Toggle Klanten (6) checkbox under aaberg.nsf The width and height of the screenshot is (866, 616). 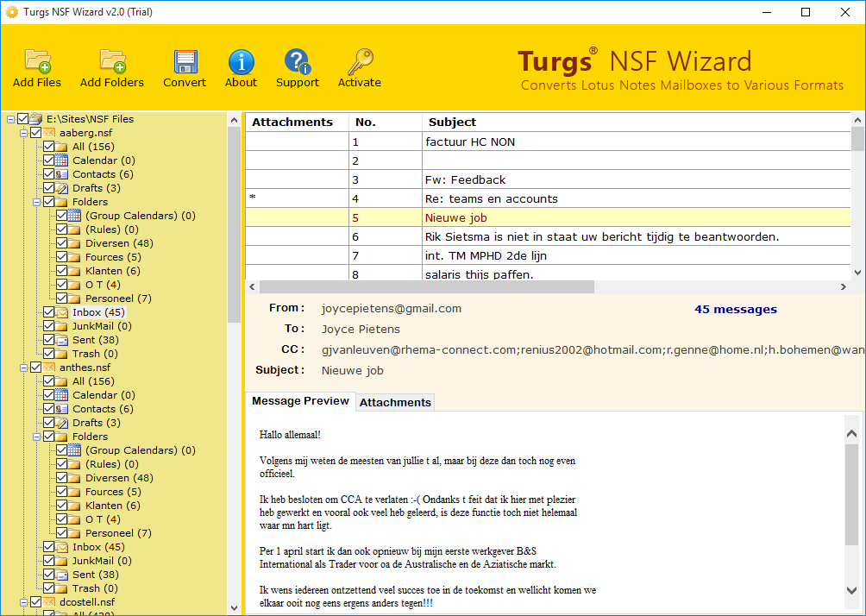point(61,271)
